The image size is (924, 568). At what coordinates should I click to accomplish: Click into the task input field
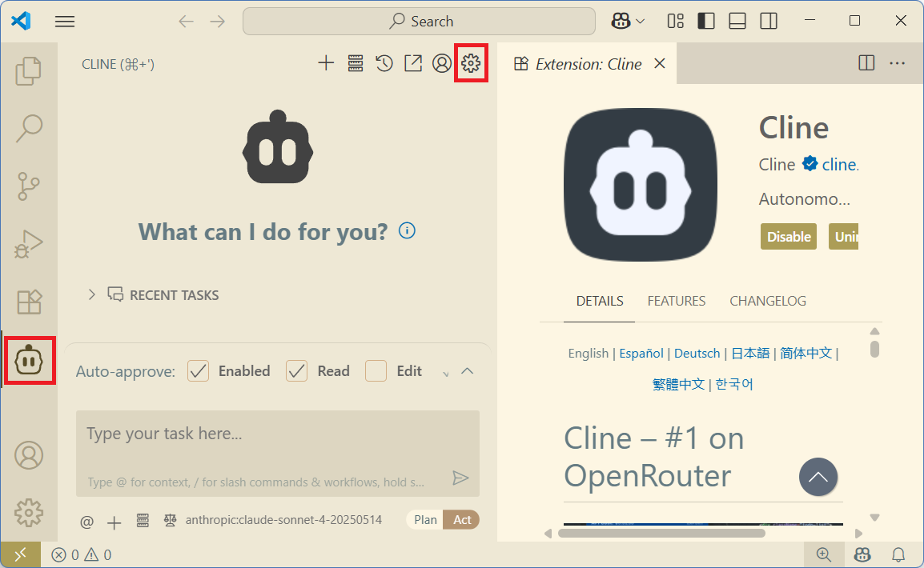pos(277,435)
